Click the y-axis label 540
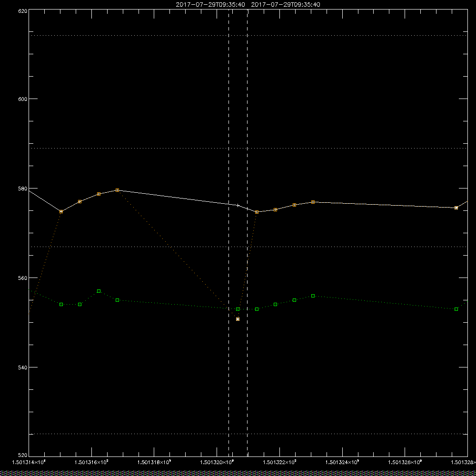 [x=23, y=367]
